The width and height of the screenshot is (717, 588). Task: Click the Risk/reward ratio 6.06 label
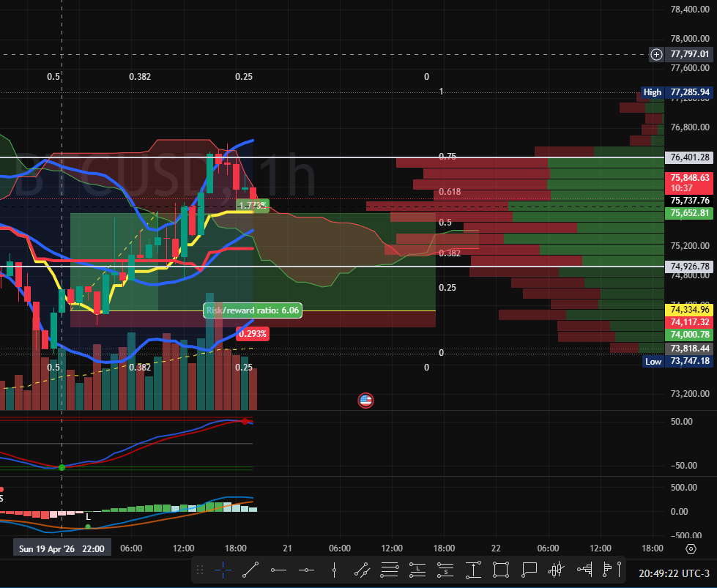(253, 310)
